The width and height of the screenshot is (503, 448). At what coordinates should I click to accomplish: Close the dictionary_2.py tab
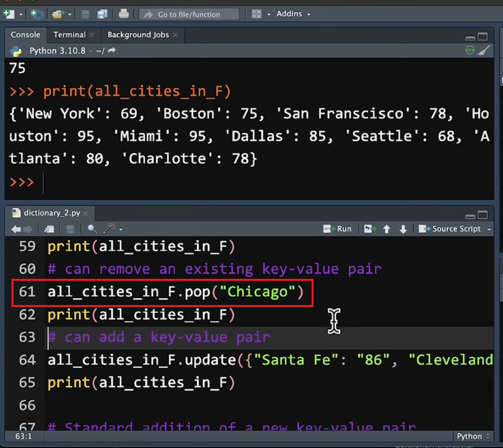tap(86, 213)
